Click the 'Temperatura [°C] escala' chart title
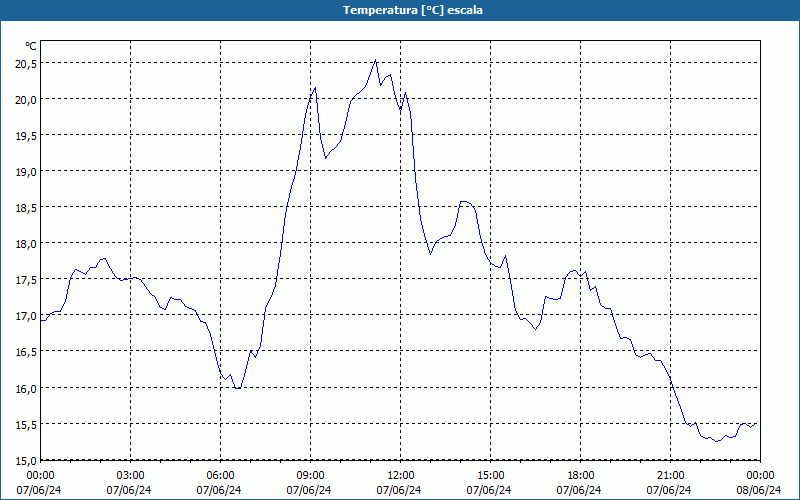 [x=413, y=10]
